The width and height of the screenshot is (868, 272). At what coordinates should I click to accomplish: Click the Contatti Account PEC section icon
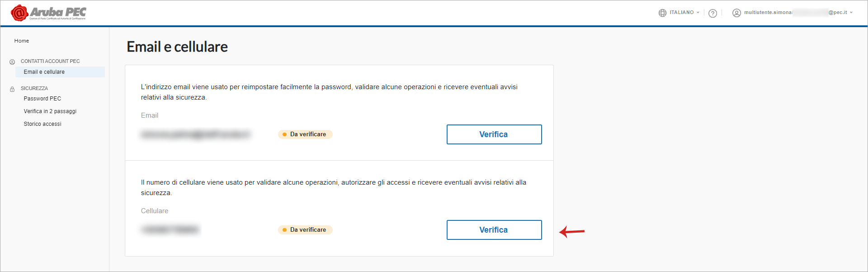12,62
